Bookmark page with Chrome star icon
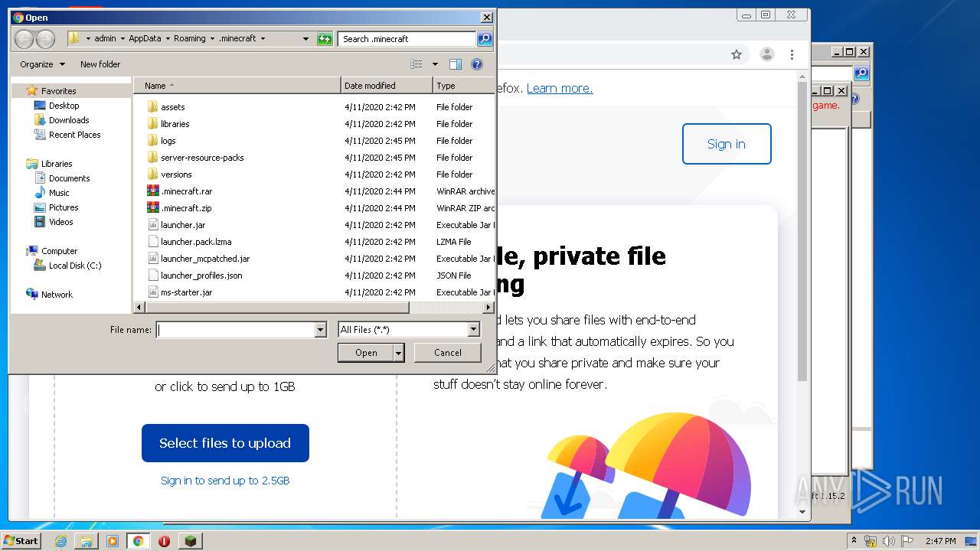980x551 pixels. point(737,54)
